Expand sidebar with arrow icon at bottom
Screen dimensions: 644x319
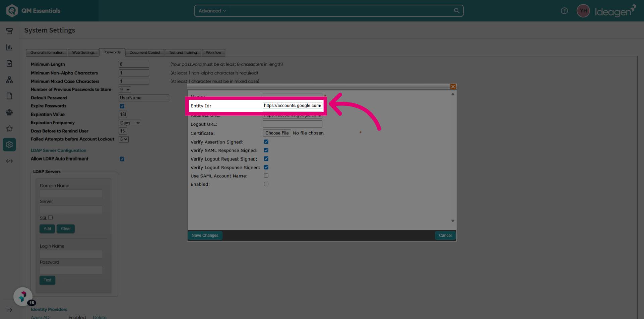(x=9, y=310)
